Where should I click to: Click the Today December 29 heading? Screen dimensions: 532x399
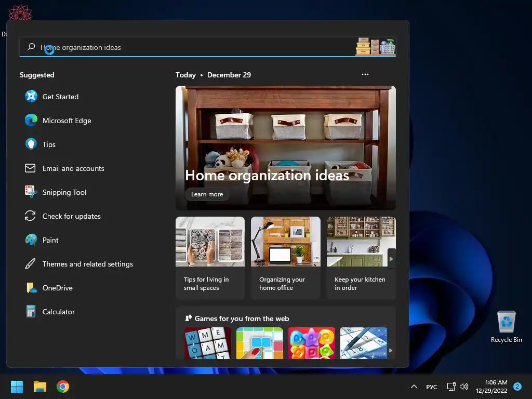[213, 75]
